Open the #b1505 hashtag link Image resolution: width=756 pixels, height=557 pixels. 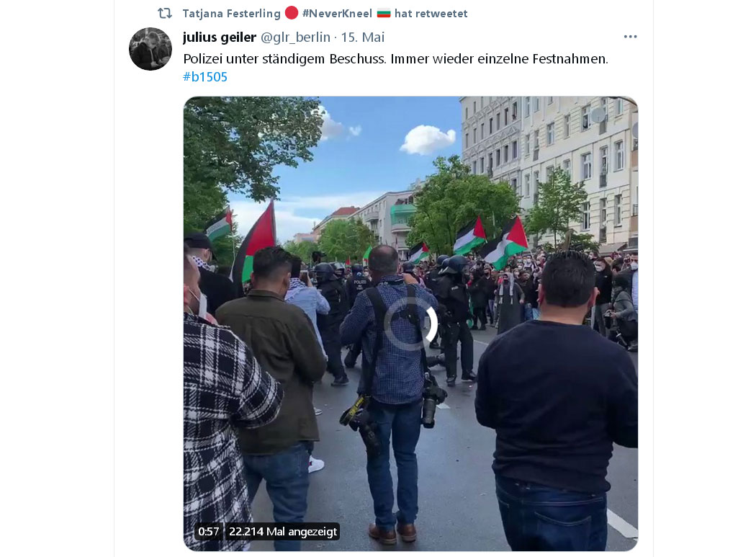coord(205,77)
